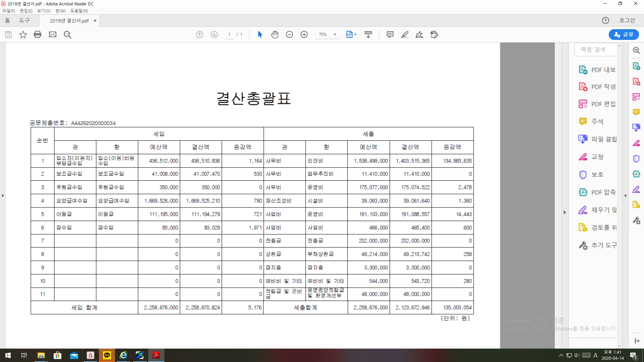Screen dimensions: 644x362
Task: Click the email envelope icon
Action: [x=53, y=35]
